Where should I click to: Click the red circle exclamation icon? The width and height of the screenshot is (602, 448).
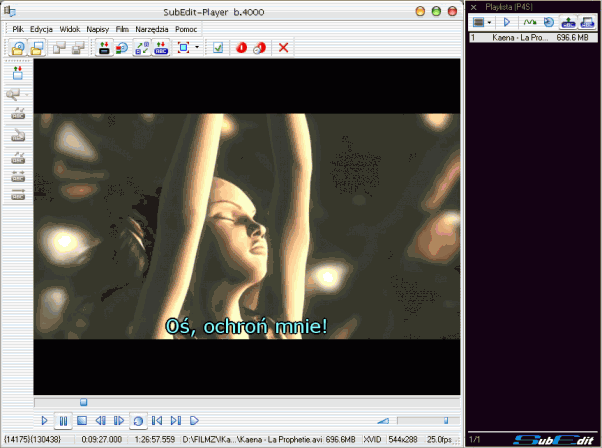click(x=241, y=48)
